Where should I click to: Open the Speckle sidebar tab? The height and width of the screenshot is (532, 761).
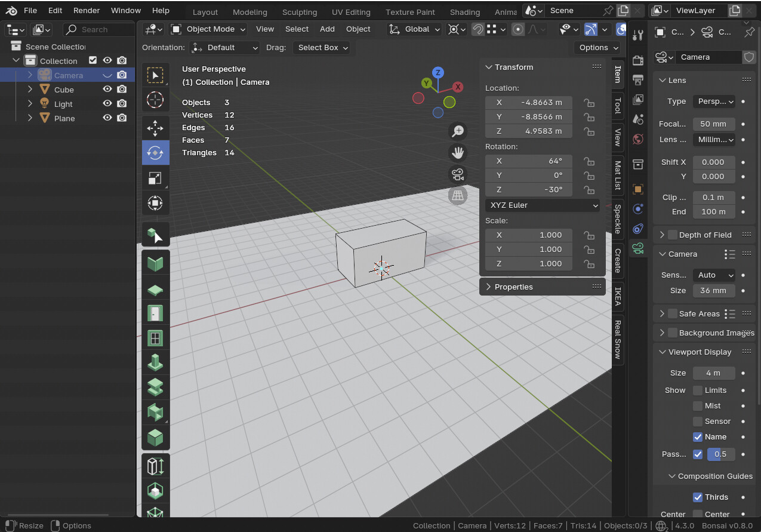coord(618,219)
